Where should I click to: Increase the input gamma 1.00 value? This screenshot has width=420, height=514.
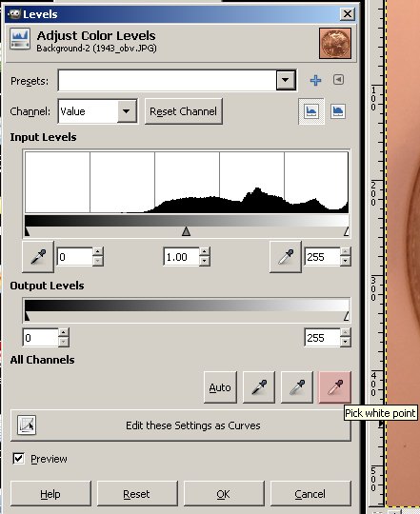click(205, 251)
